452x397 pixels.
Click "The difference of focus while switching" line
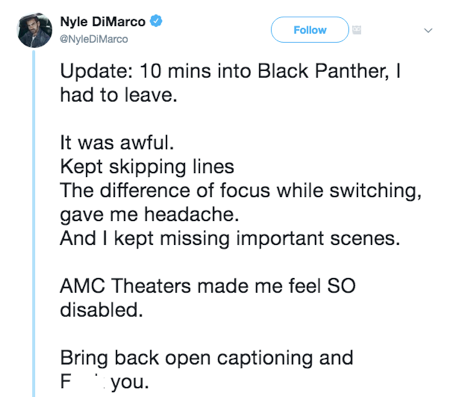(x=241, y=191)
